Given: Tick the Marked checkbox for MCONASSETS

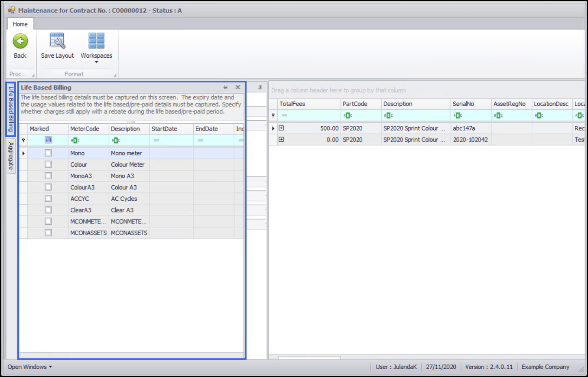Looking at the screenshot, I should (48, 233).
